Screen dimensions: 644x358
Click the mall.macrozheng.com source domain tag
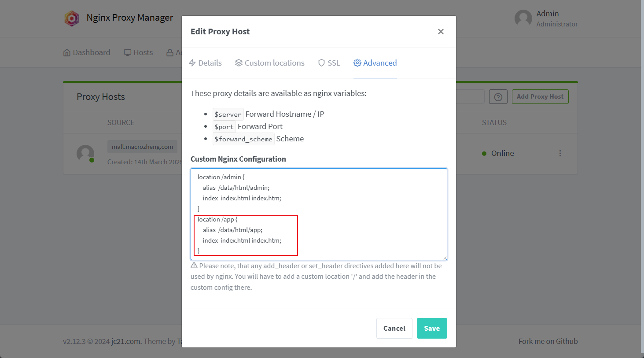[142, 147]
